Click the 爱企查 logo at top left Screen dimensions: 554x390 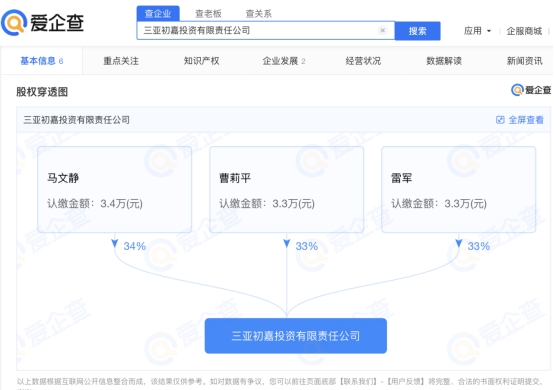coord(43,23)
